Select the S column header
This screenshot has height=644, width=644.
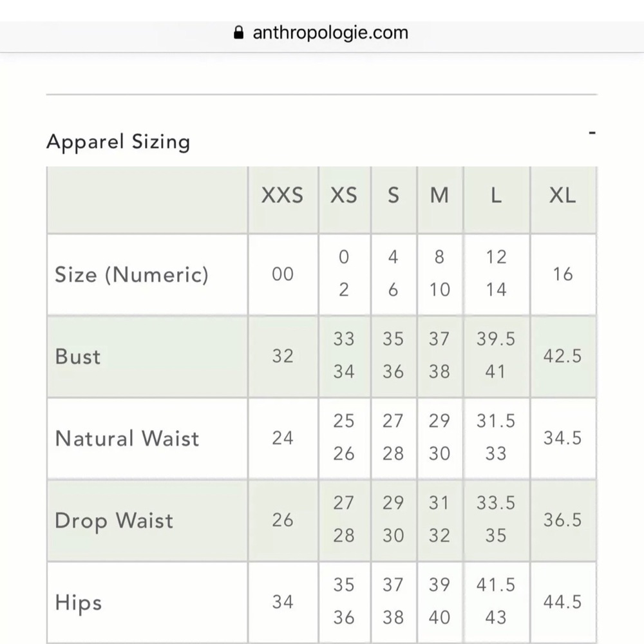coord(393,195)
